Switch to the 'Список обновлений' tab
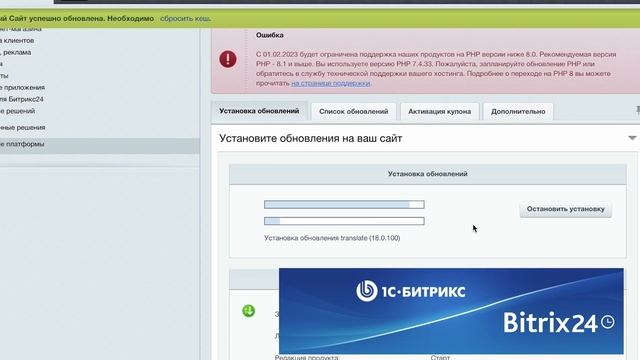The height and width of the screenshot is (360, 640). pyautogui.click(x=353, y=111)
